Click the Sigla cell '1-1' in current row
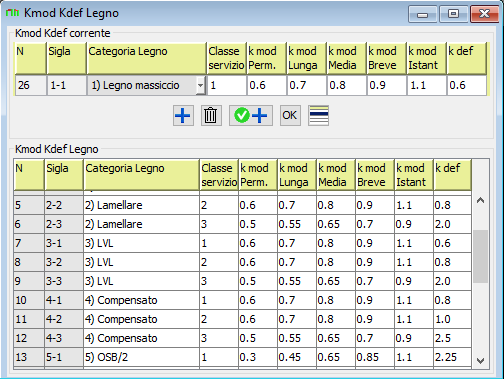504x379 pixels. point(67,85)
